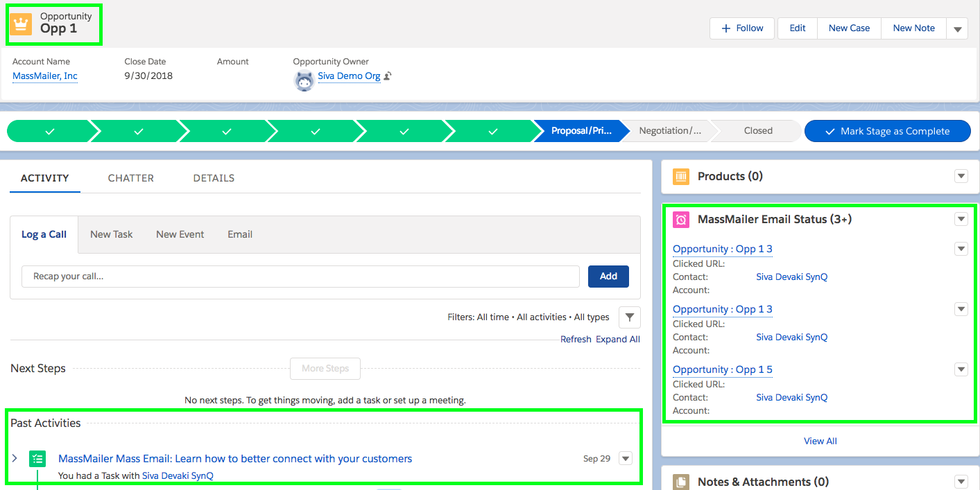Click the change owner icon beside Siva Demo Org
The width and height of the screenshot is (980, 490).
[387, 76]
